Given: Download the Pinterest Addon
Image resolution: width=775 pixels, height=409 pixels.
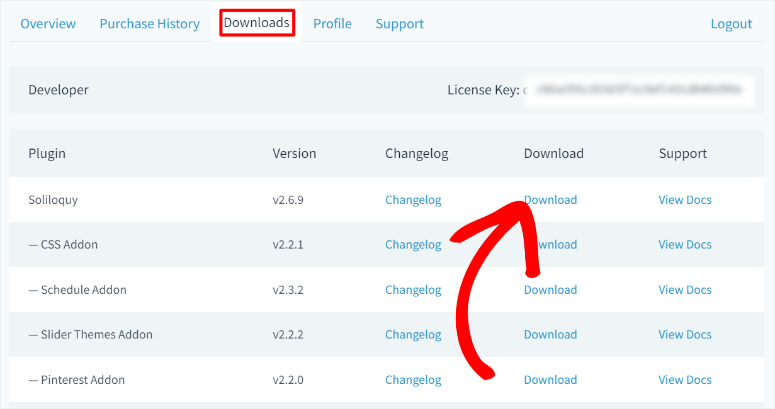Looking at the screenshot, I should (x=551, y=380).
